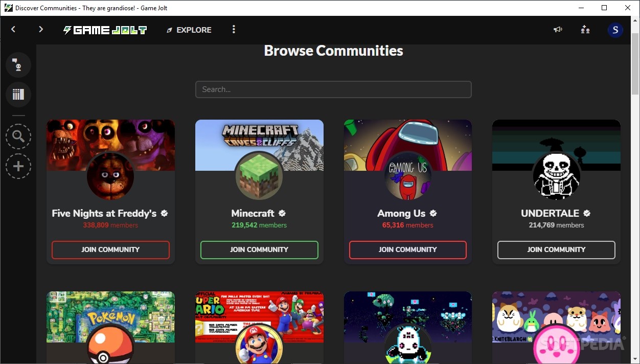Click the Pokéball community avatar
This screenshot has width=640, height=364.
[x=110, y=344]
